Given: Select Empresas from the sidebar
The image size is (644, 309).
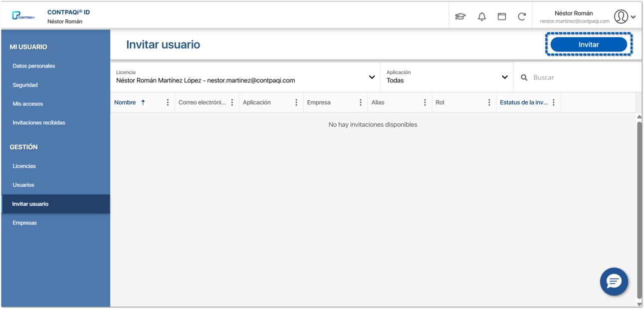Looking at the screenshot, I should tap(25, 223).
